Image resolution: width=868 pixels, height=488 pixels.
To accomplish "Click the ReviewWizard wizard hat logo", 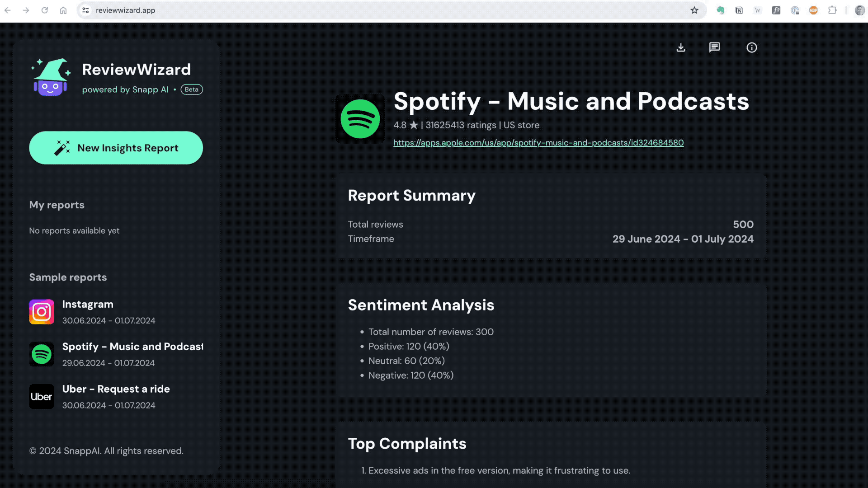I will (x=51, y=77).
